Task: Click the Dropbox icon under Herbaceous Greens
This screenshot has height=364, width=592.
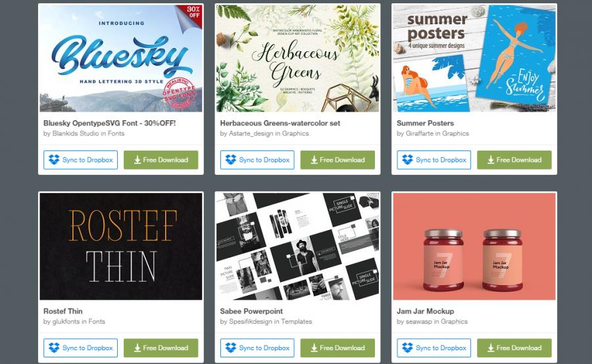Action: click(x=231, y=160)
